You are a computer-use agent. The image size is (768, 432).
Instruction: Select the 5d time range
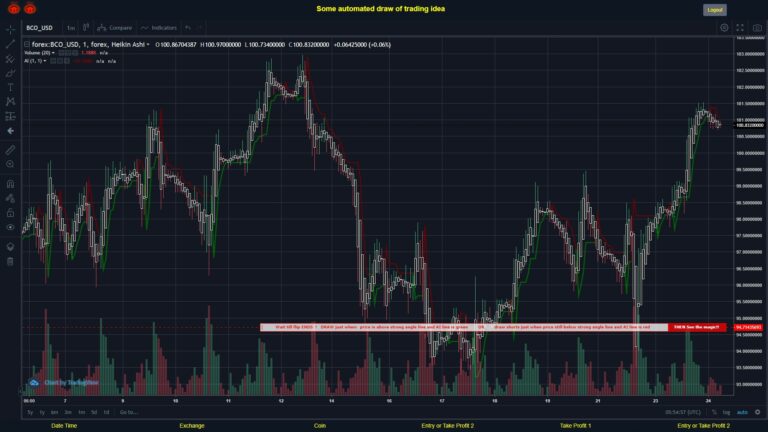(x=94, y=412)
